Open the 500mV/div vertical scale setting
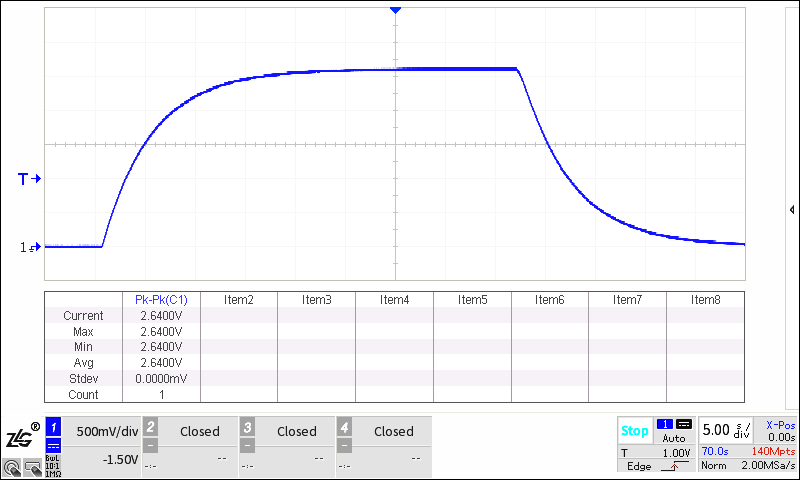 tap(105, 432)
